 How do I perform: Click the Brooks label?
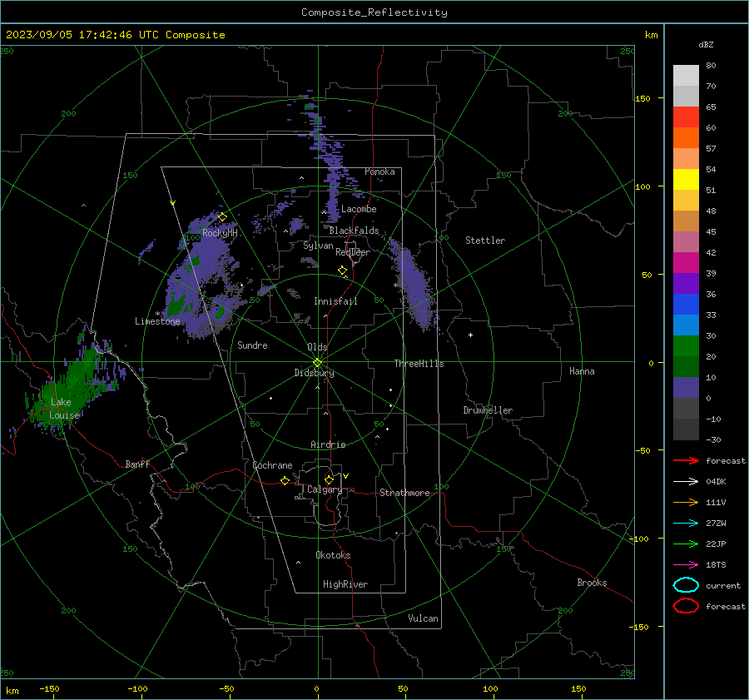click(x=592, y=583)
